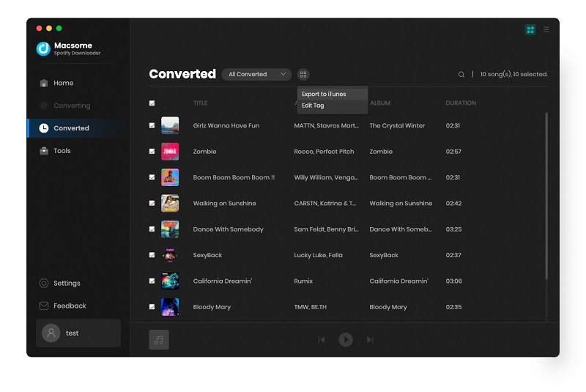This screenshot has height=392, width=586.
Task: Click the artist Lucky Luke, Fella
Action: coord(319,255)
